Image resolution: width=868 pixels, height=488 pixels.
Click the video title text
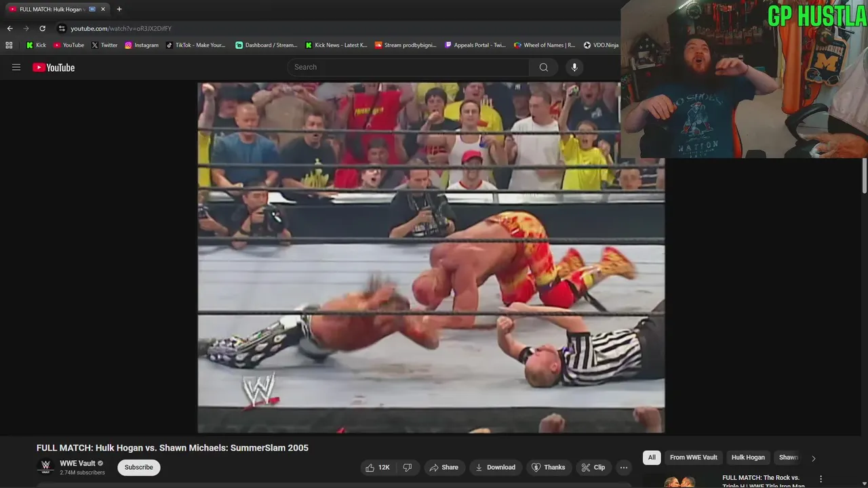click(x=172, y=448)
